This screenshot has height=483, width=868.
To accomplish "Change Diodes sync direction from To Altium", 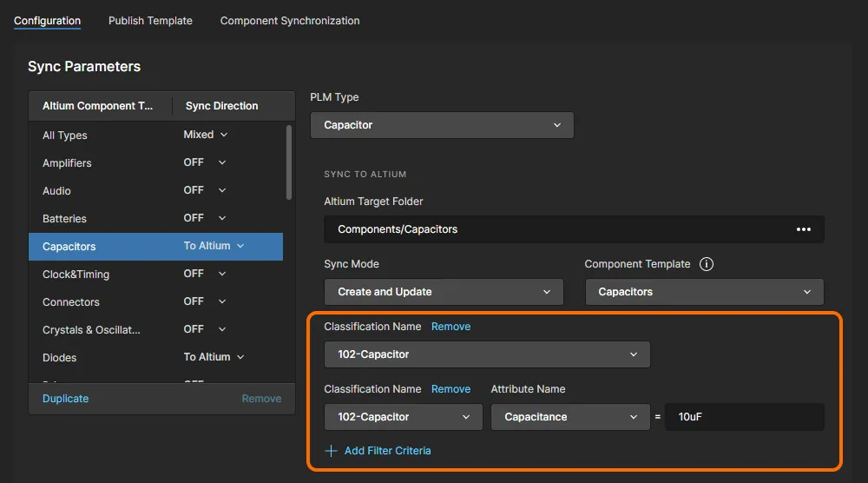I will (214, 357).
